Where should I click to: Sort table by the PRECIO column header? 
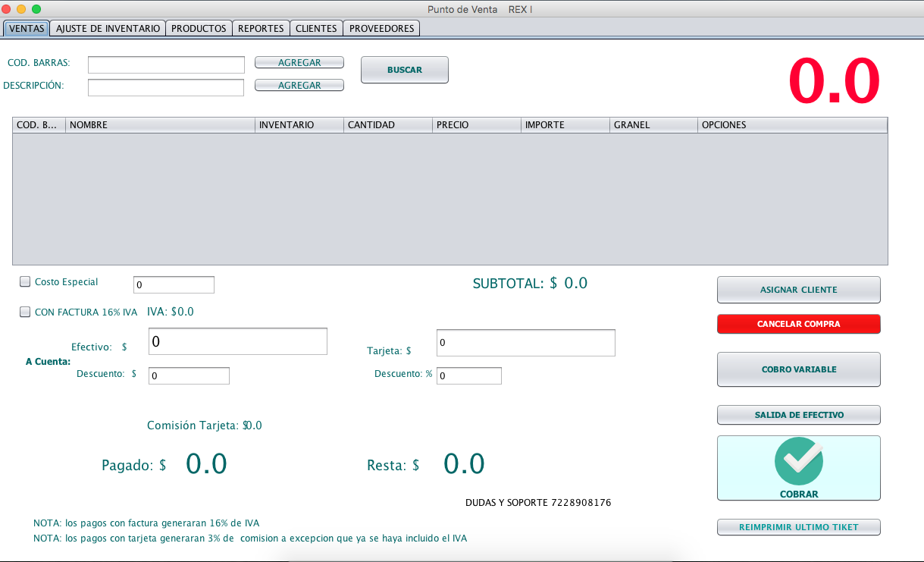(476, 125)
